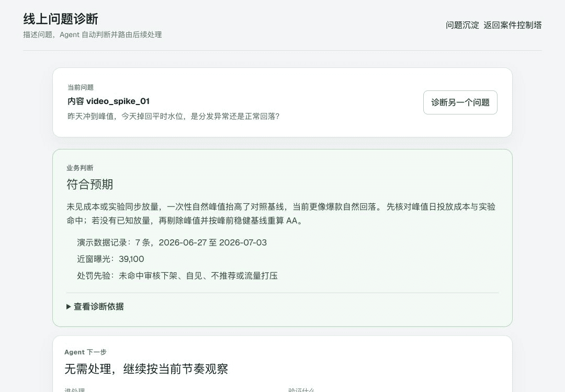Click the 诊断另一个问题 button
Screen dimensions: 565x392
coord(460,102)
